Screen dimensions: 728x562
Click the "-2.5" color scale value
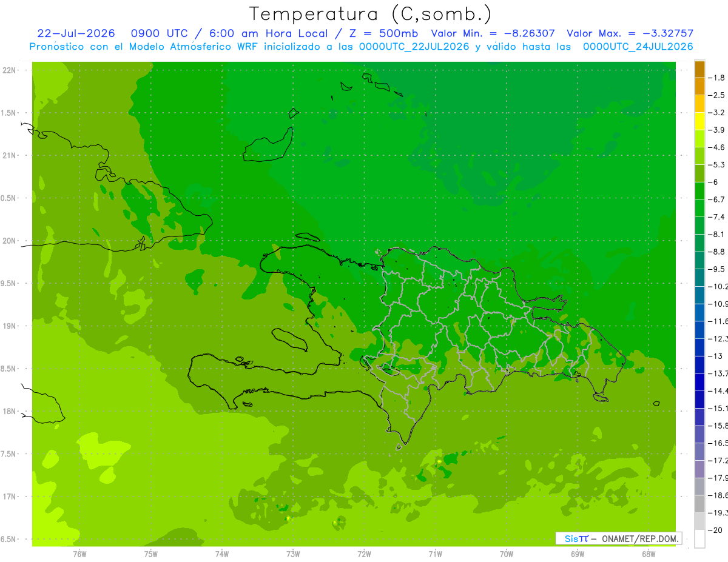point(716,95)
